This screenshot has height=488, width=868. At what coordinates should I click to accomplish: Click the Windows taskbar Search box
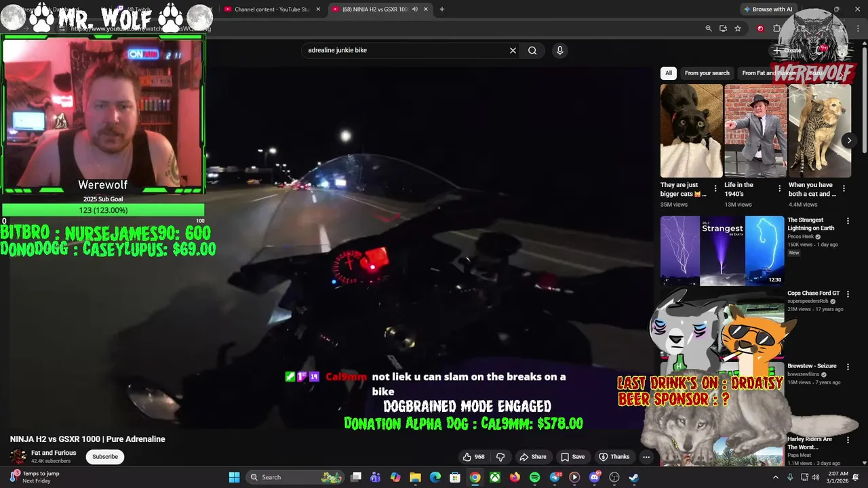pyautogui.click(x=295, y=477)
